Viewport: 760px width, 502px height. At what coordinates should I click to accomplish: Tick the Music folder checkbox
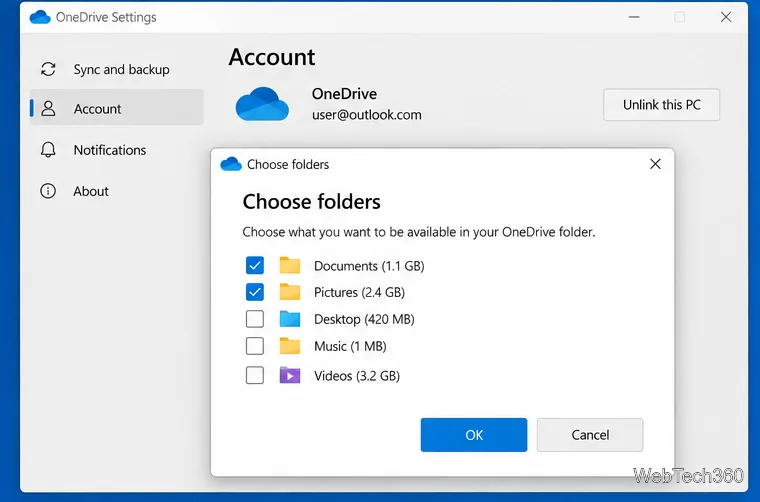point(255,346)
